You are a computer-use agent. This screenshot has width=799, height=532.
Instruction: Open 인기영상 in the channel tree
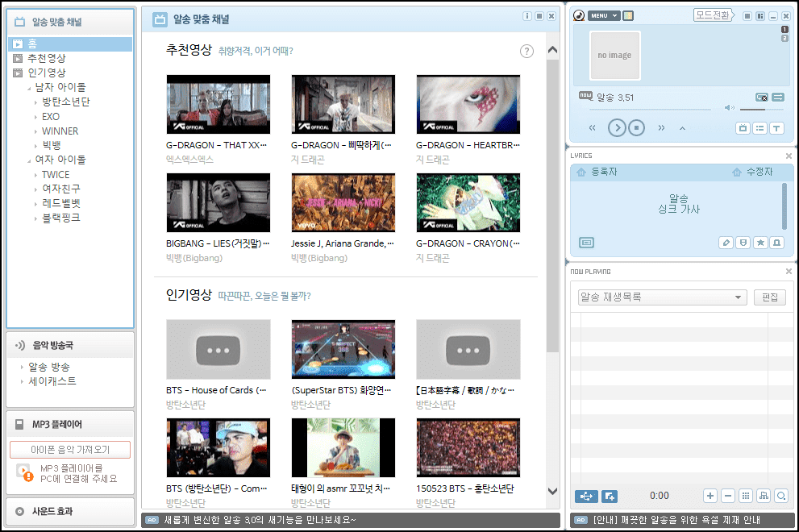click(47, 73)
